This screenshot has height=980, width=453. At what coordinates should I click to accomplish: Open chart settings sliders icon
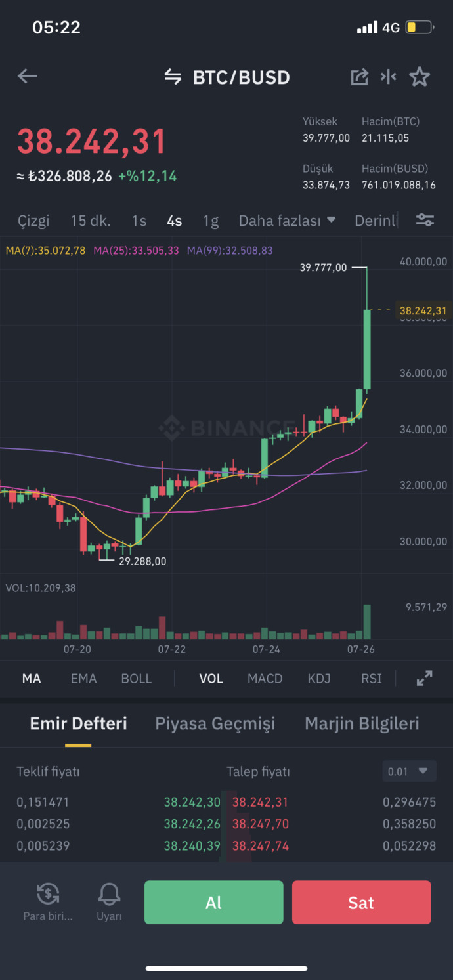pos(425,220)
